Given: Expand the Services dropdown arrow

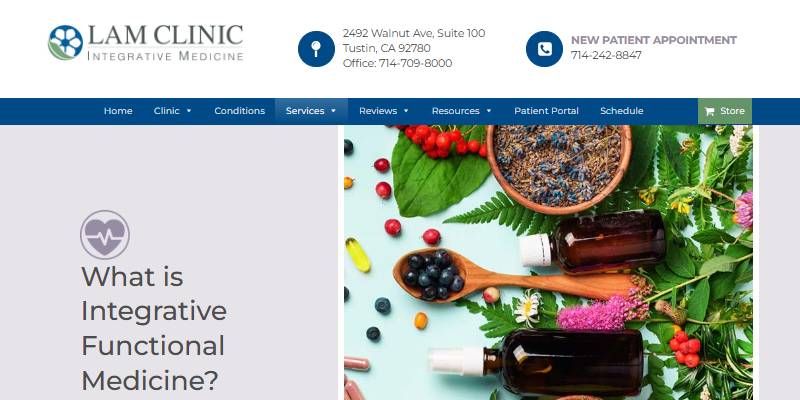Looking at the screenshot, I should tap(334, 111).
